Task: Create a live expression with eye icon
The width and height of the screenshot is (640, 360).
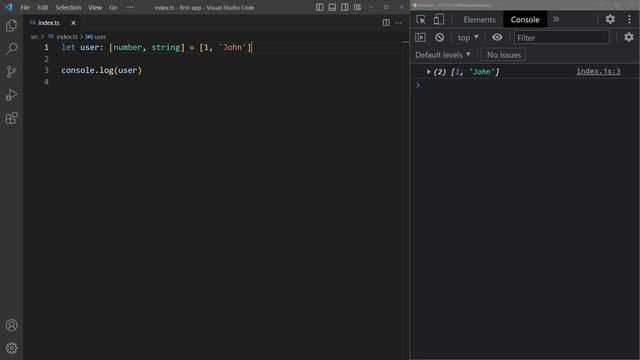Action: (497, 37)
